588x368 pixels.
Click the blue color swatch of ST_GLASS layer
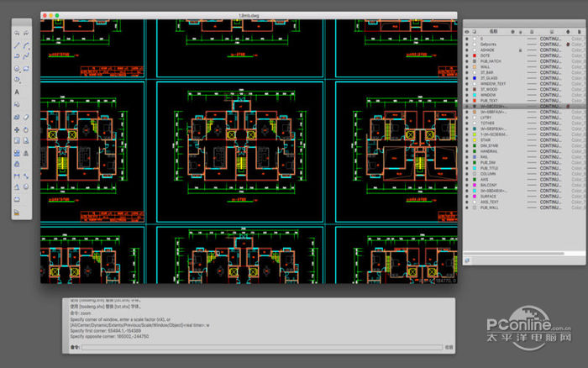tap(475, 78)
